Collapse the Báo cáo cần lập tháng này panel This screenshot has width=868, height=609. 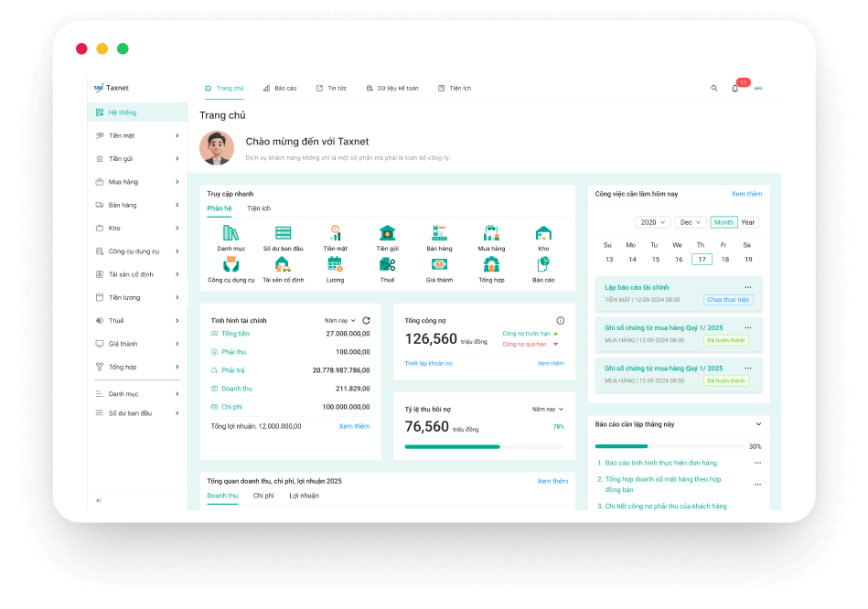758,424
